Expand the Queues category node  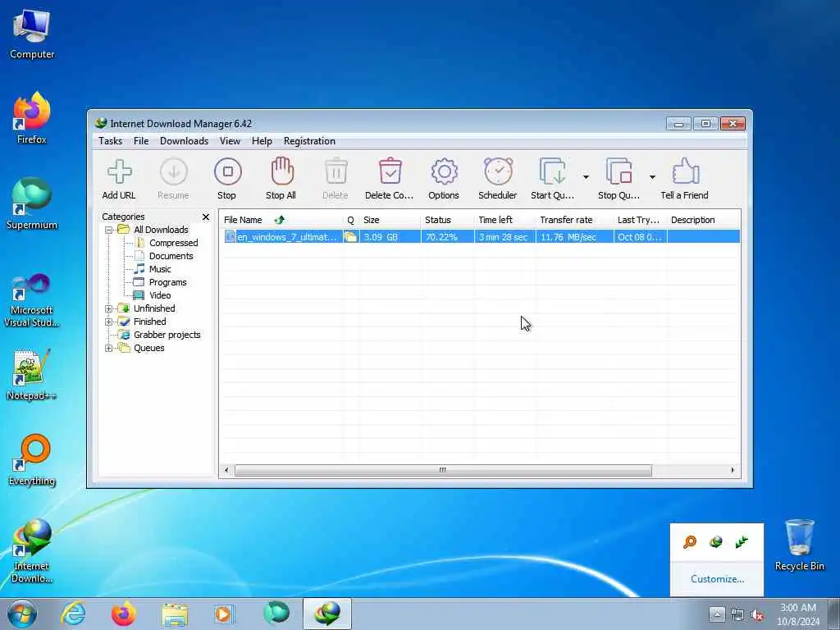[x=109, y=348]
